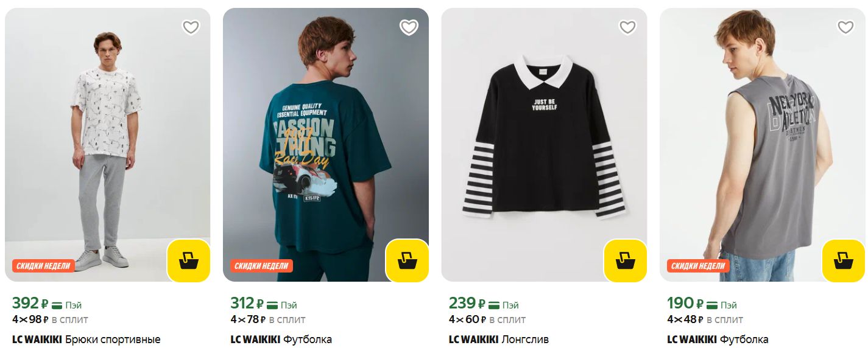Click 'Скидки недели' badge on teal t-shirt
This screenshot has width=868, height=348.
[261, 266]
